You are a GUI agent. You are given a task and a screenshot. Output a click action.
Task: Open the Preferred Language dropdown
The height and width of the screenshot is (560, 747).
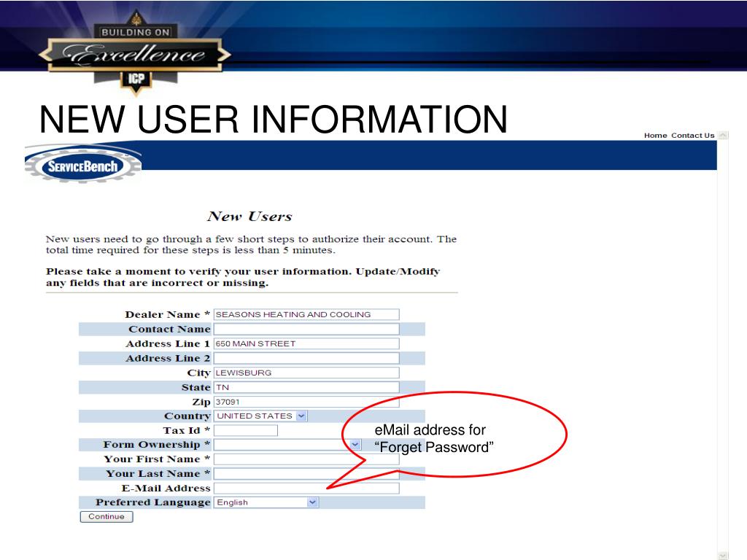point(266,502)
